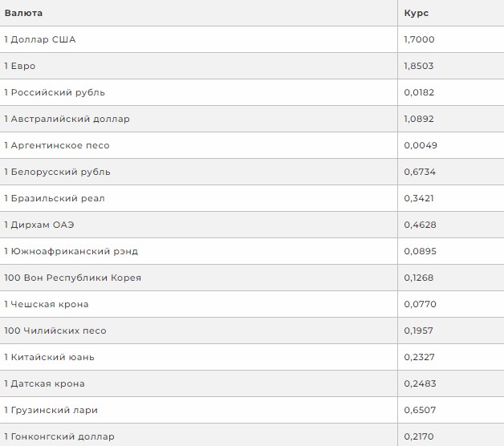Select the "1 Евро" currency cell
This screenshot has height=446, width=504.
(20, 66)
